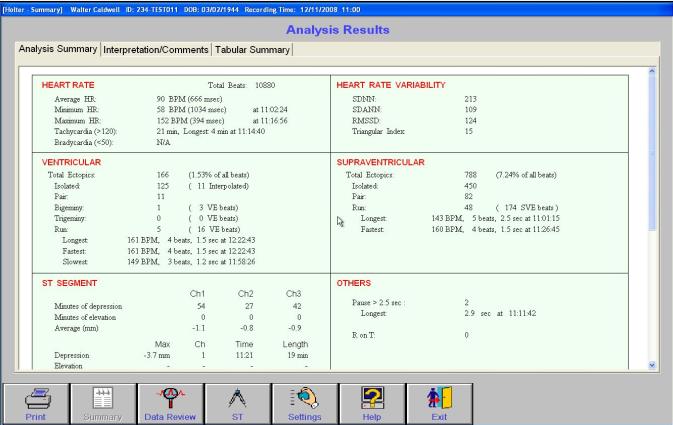Click the Trigeminy row label

[x=70, y=219]
